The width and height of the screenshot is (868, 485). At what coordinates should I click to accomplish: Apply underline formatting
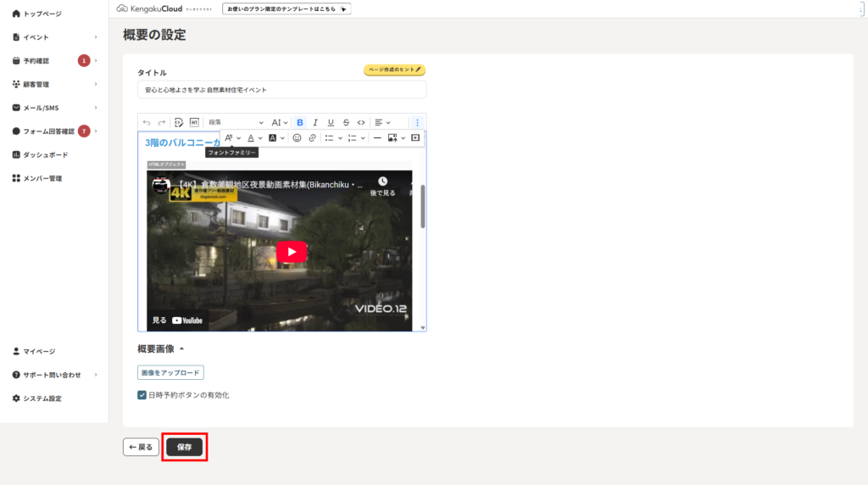click(331, 123)
